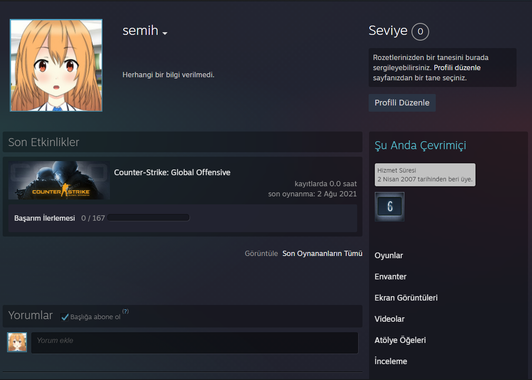This screenshot has height=380, width=532.
Task: Open Counter-Strike: Global Offensive title link
Action: pyautogui.click(x=172, y=172)
